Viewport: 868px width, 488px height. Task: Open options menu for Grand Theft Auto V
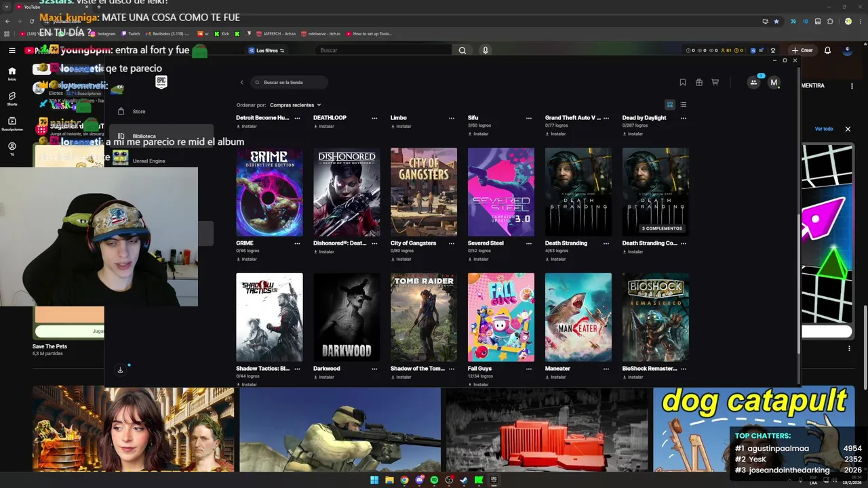click(x=606, y=118)
